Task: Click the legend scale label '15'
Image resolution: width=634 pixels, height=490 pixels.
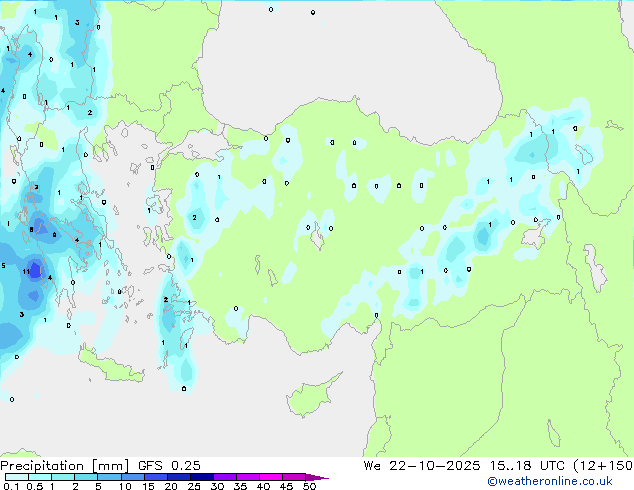Action: [x=148, y=486]
